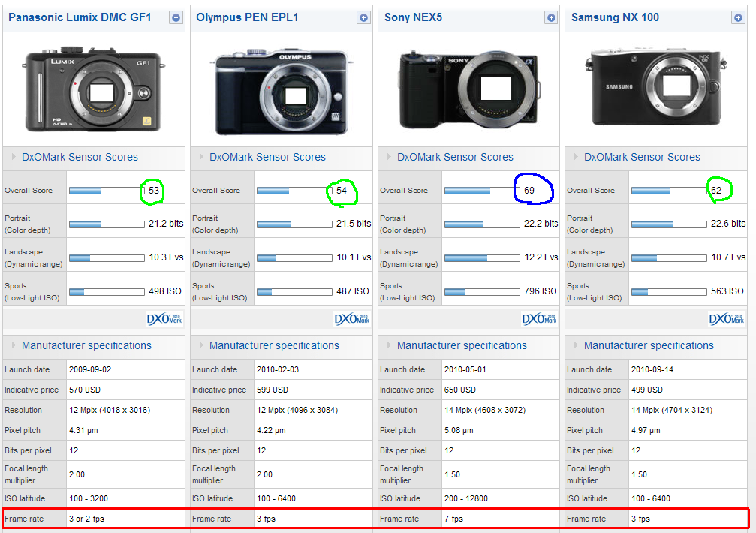
Task: Click the '100 - 3200' ISO latitude value
Action: 89,498
